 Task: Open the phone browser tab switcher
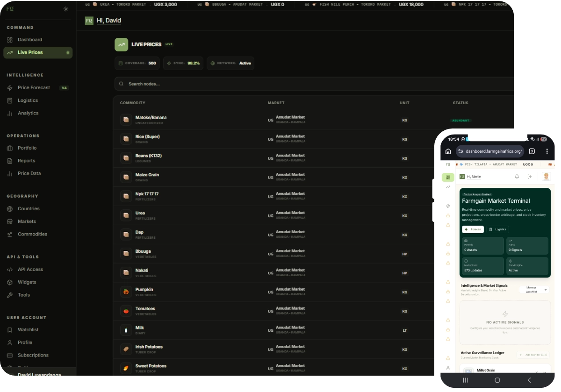532,151
